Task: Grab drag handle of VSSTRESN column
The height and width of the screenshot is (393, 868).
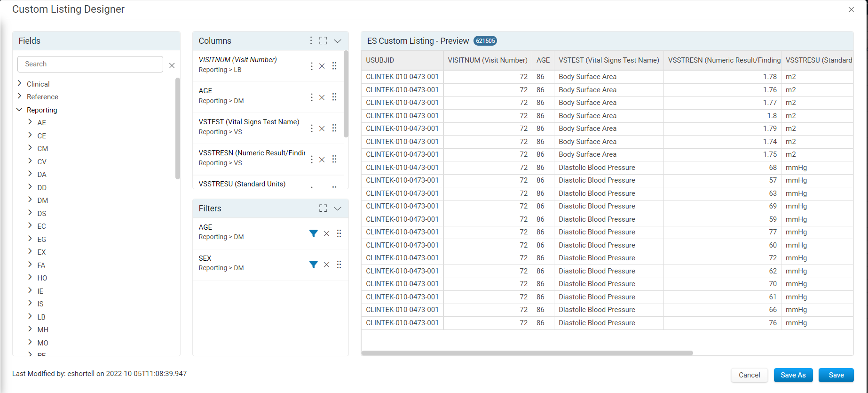Action: coord(334,159)
